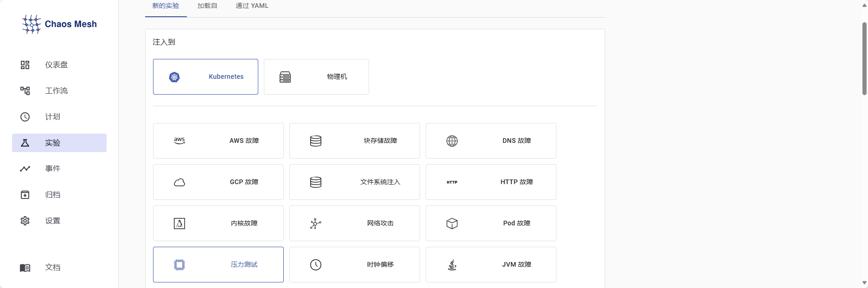Open 仪表盘 in the sidebar
The width and height of the screenshot is (868, 288).
pyautogui.click(x=59, y=65)
